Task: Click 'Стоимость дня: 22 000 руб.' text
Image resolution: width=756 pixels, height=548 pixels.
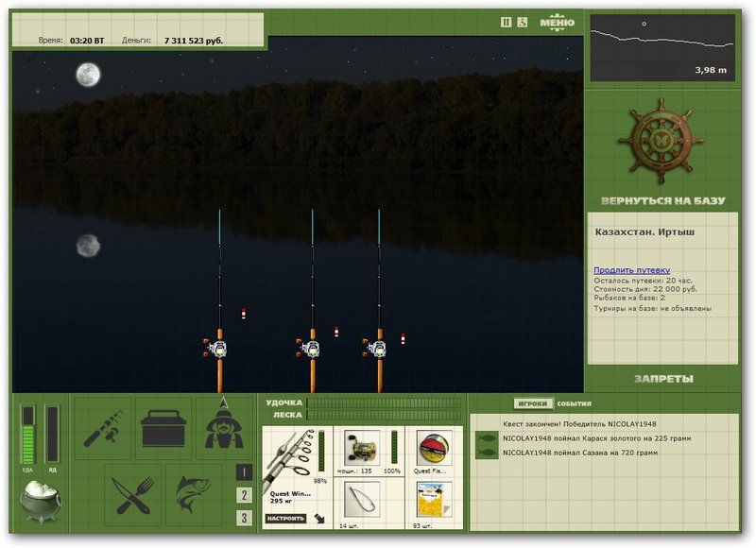Action: pyautogui.click(x=645, y=289)
